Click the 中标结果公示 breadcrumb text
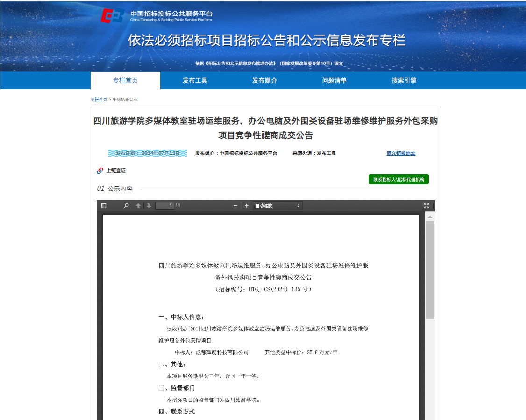 (x=125, y=99)
